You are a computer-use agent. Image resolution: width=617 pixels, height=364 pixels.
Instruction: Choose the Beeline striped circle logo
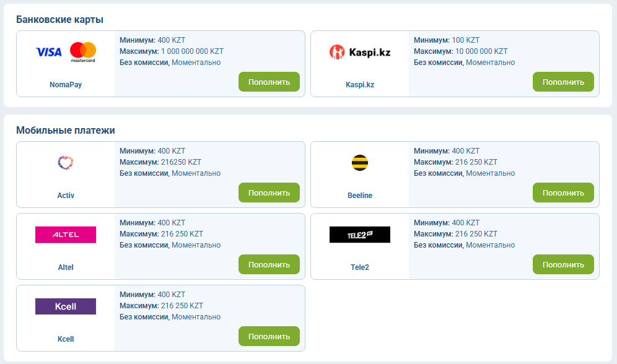pos(360,163)
